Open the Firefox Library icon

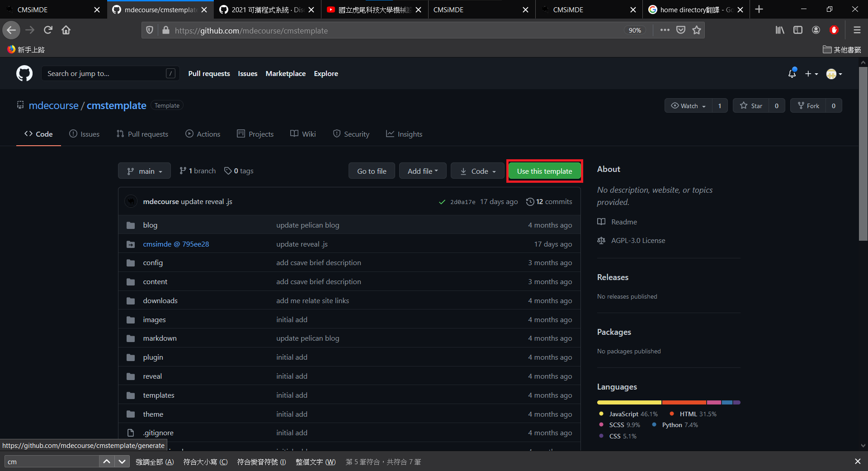(x=780, y=30)
